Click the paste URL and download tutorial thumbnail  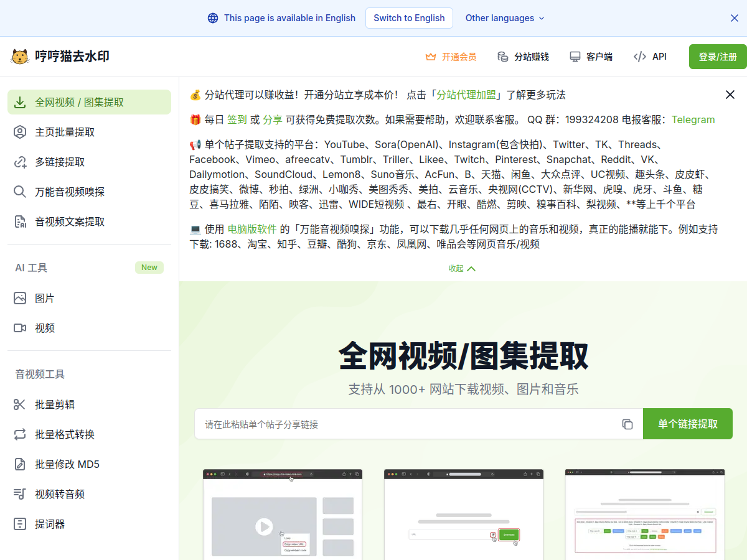coord(464,515)
